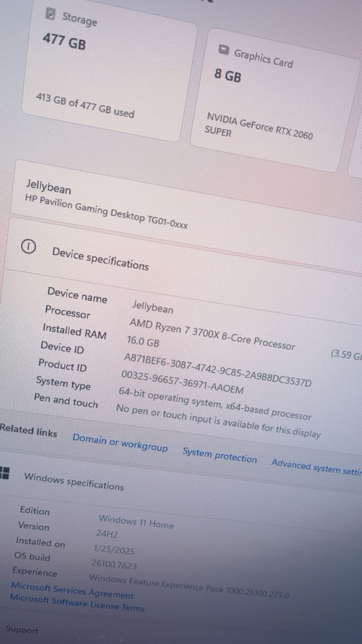Select '413 GB of 477 GB used' text
This screenshot has height=644, width=362.
[x=85, y=105]
